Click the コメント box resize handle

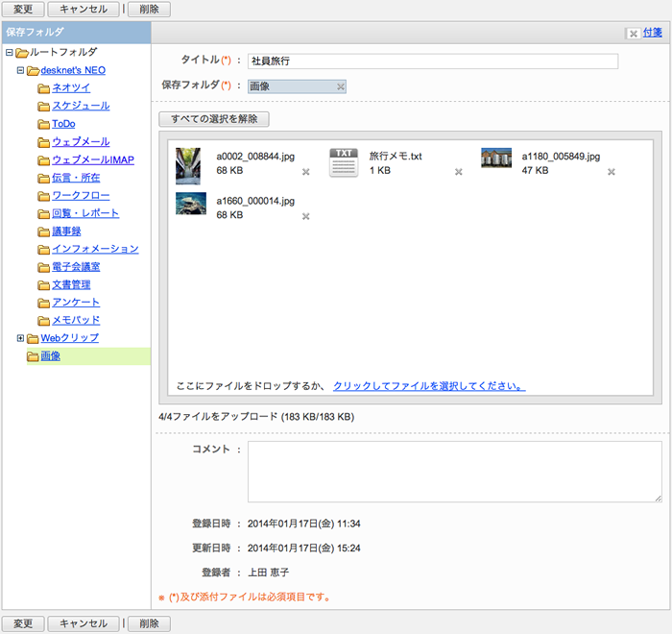[x=659, y=498]
